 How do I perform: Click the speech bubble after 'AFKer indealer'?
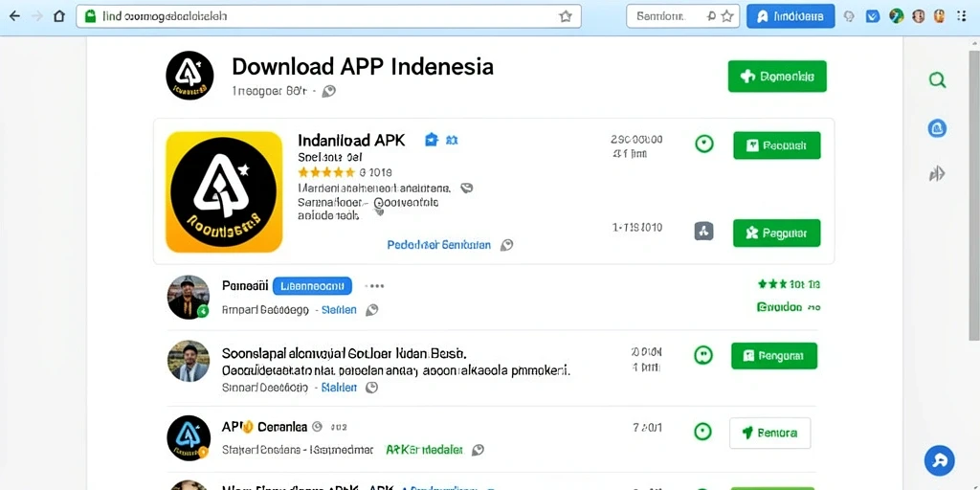tap(479, 450)
